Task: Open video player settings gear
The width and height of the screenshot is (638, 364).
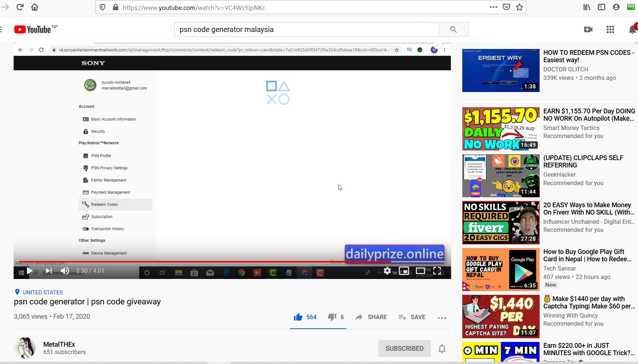Action: point(387,271)
